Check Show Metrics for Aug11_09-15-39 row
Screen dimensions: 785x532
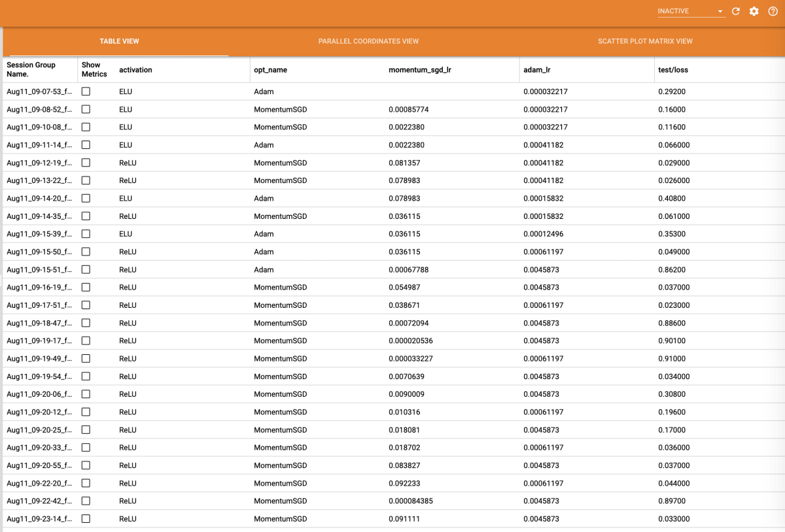(x=86, y=234)
